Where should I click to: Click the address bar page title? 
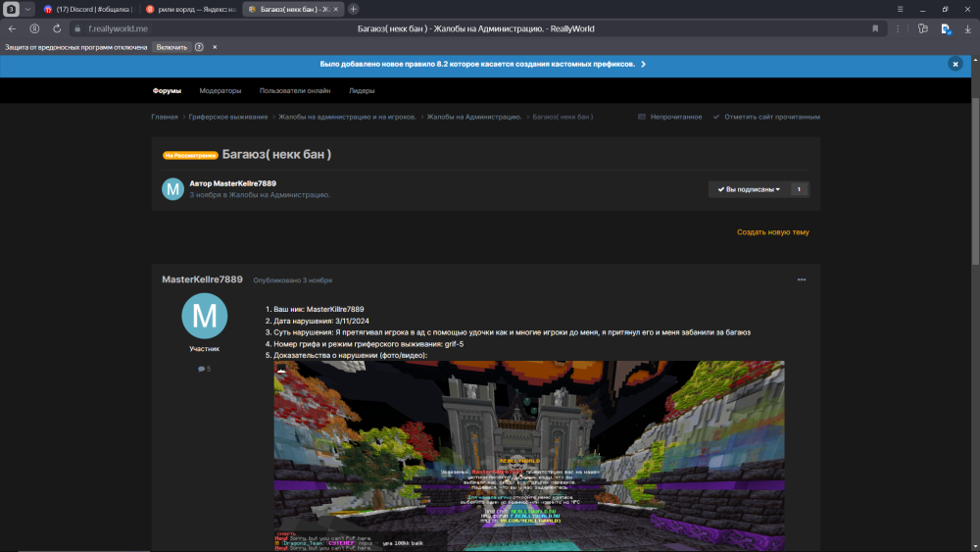[475, 28]
